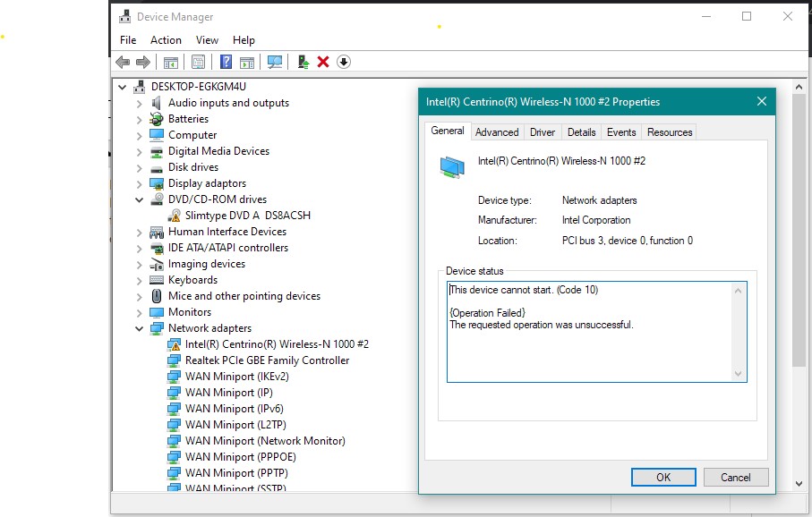Click the Update device driver icon
Image resolution: width=812 pixels, height=517 pixels.
[x=303, y=62]
